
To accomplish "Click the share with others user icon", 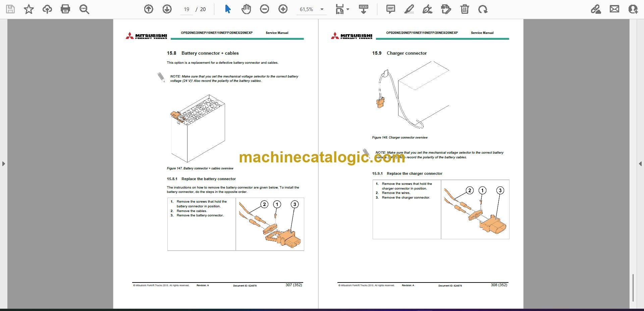I will click(x=633, y=9).
